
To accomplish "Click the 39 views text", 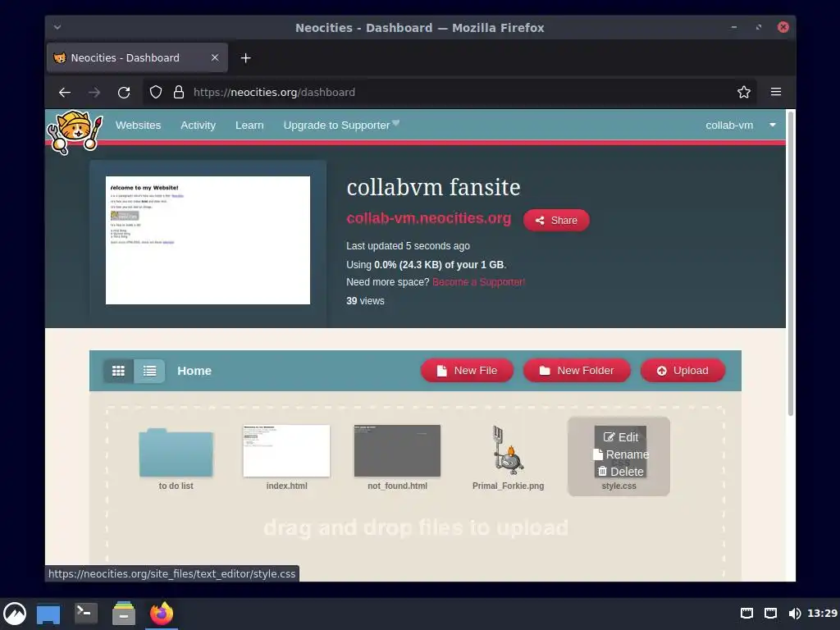I will (365, 300).
